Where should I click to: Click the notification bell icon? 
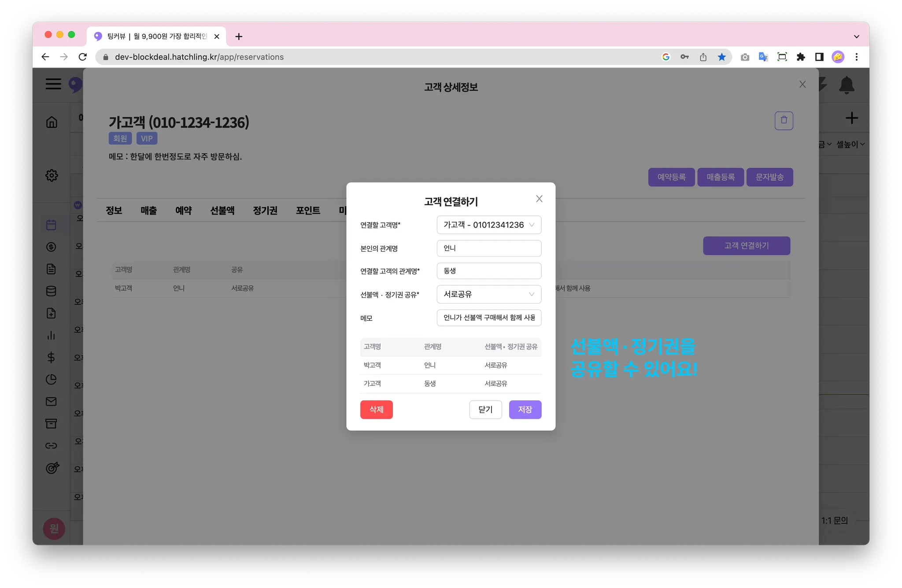pos(846,85)
